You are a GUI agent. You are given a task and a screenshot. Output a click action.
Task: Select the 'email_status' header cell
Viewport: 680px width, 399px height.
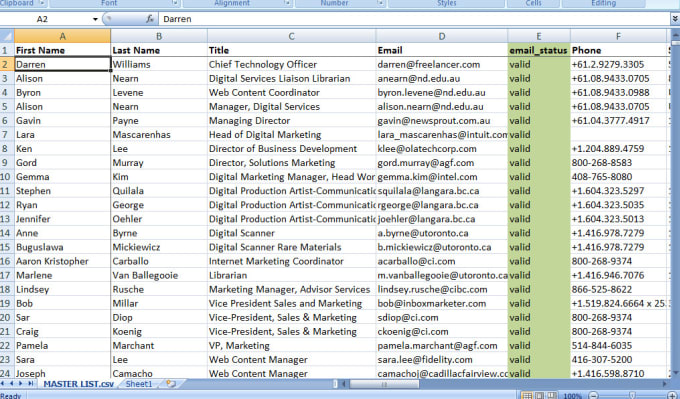pyautogui.click(x=539, y=50)
